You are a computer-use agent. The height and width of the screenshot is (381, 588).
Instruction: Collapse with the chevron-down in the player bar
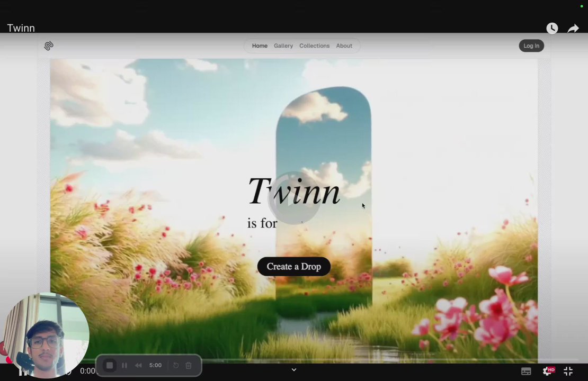[x=294, y=370]
